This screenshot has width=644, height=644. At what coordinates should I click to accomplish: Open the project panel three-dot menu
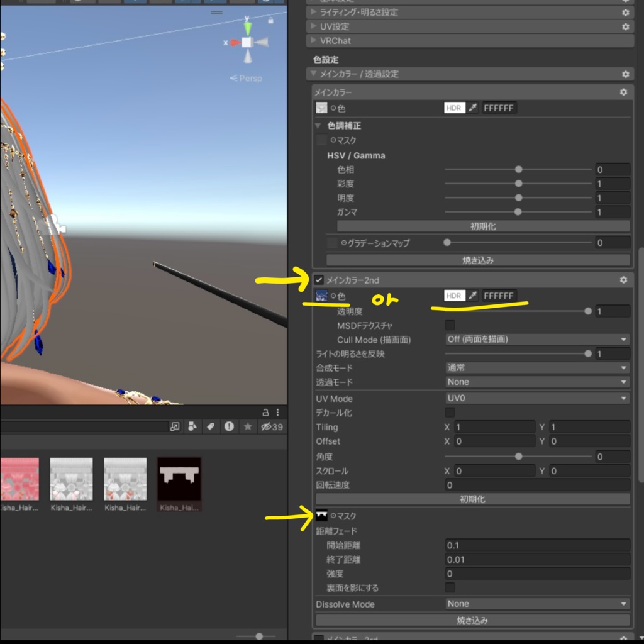277,413
